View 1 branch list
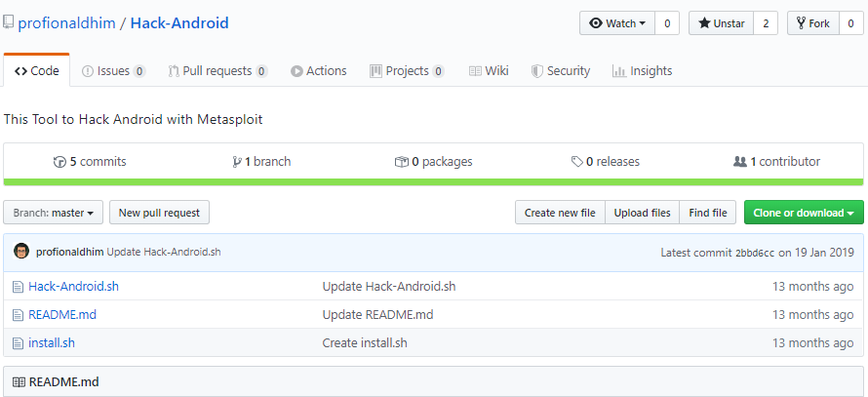This screenshot has width=868, height=397. pos(261,162)
